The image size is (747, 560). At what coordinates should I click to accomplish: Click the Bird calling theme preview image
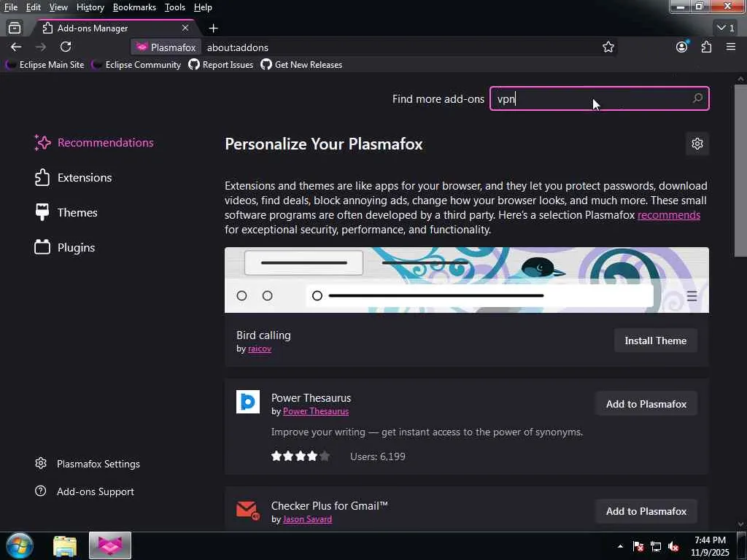pos(466,280)
